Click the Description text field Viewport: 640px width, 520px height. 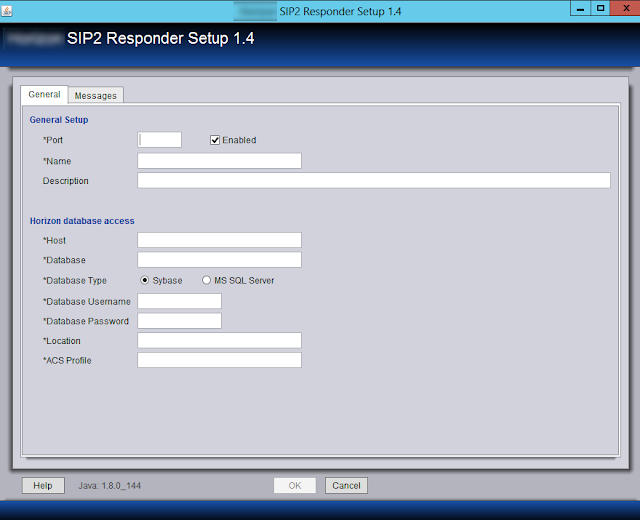coord(374,180)
